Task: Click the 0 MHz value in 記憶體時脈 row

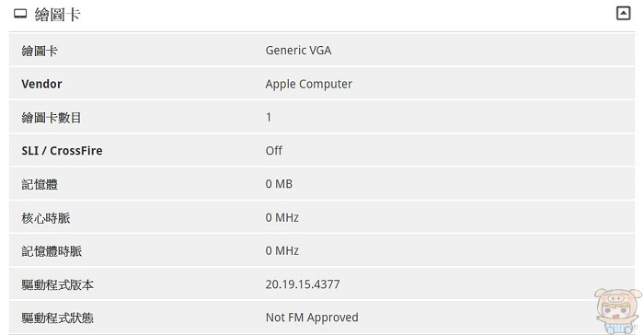Action: 282,250
